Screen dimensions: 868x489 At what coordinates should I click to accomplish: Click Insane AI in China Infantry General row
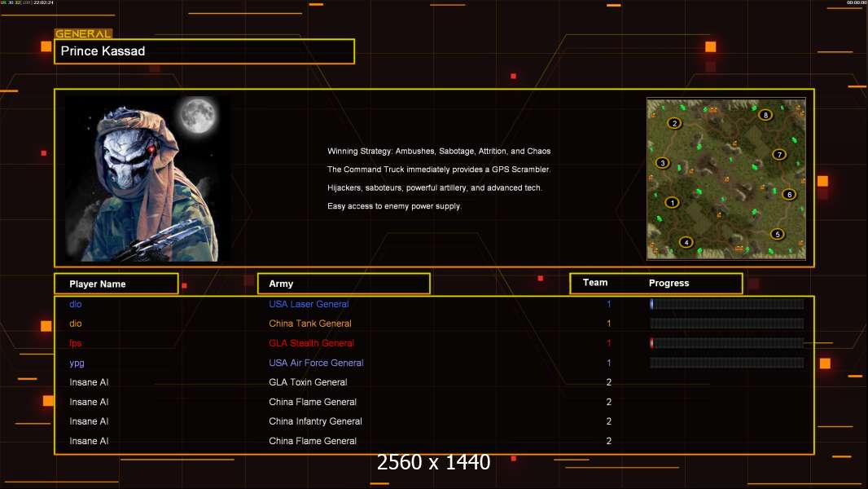pos(89,421)
